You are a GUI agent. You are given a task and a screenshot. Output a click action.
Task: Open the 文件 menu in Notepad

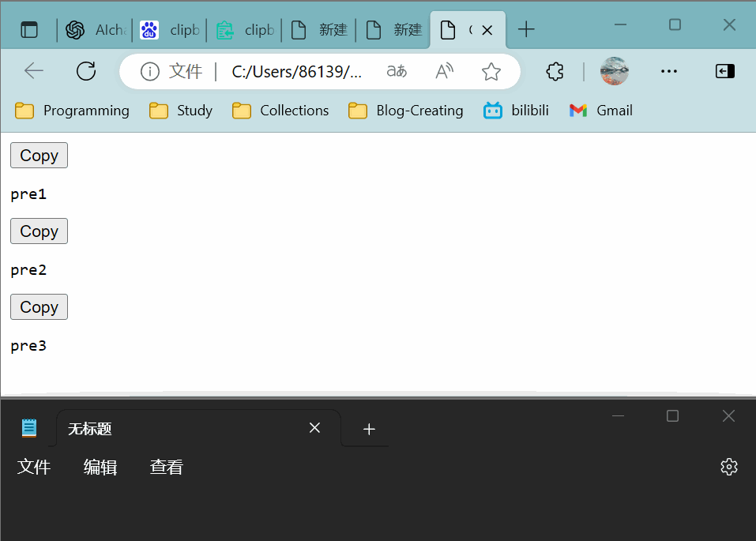[34, 467]
